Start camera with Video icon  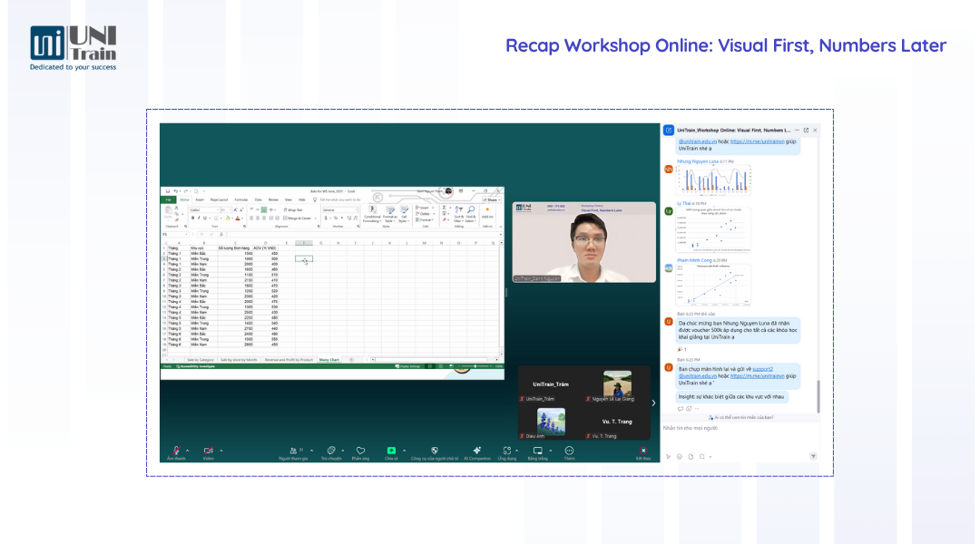click(x=208, y=451)
